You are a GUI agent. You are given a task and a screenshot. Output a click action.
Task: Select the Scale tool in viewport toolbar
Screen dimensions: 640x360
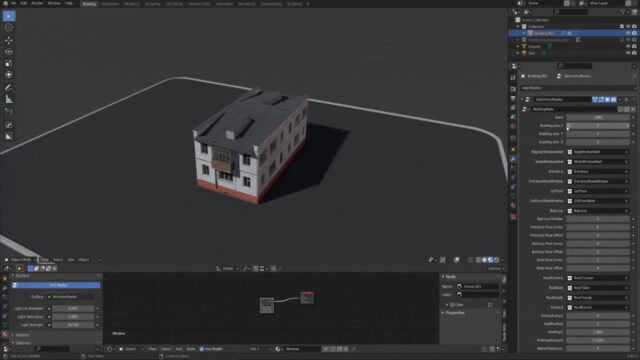click(x=9, y=64)
